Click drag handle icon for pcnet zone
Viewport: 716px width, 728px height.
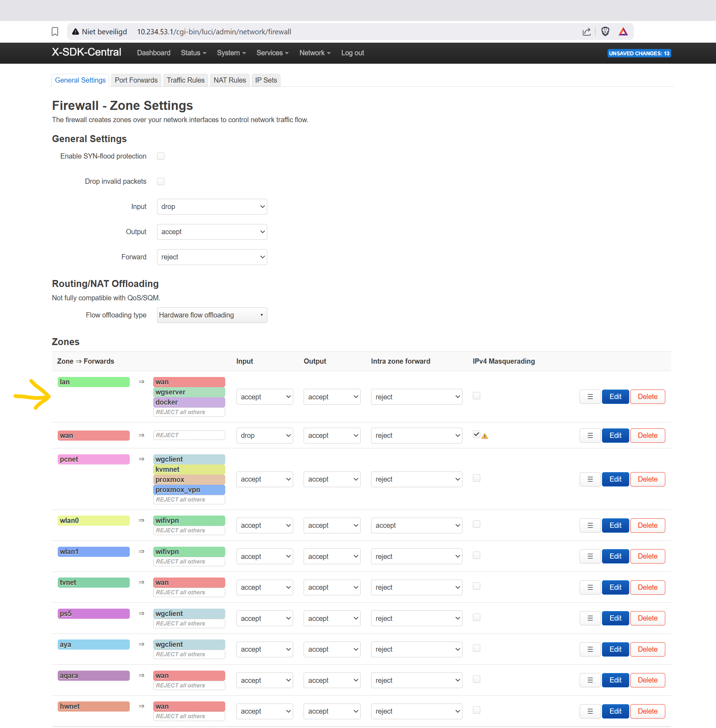pos(590,479)
